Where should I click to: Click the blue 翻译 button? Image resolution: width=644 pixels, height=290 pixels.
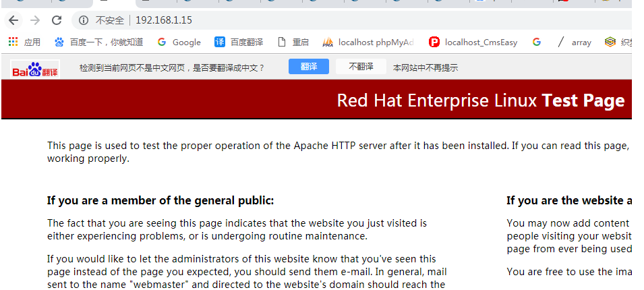pos(309,67)
